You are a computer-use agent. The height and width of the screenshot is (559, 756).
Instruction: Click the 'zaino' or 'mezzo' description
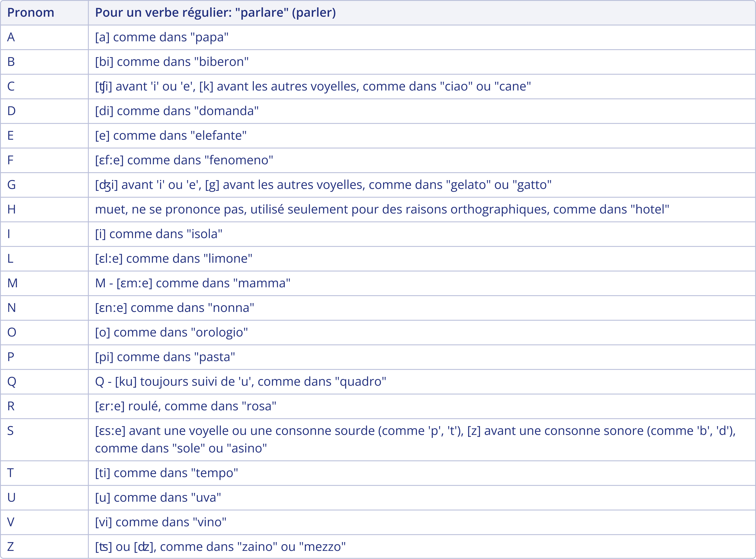[220, 547]
